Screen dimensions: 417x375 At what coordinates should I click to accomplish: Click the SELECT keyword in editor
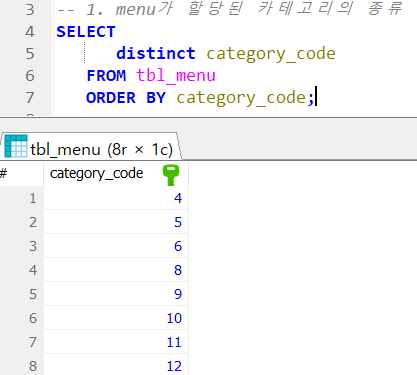[86, 32]
